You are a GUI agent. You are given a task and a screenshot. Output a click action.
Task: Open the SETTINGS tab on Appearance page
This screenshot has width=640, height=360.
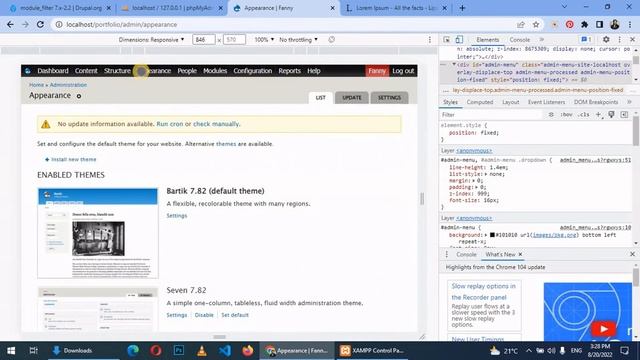click(389, 98)
